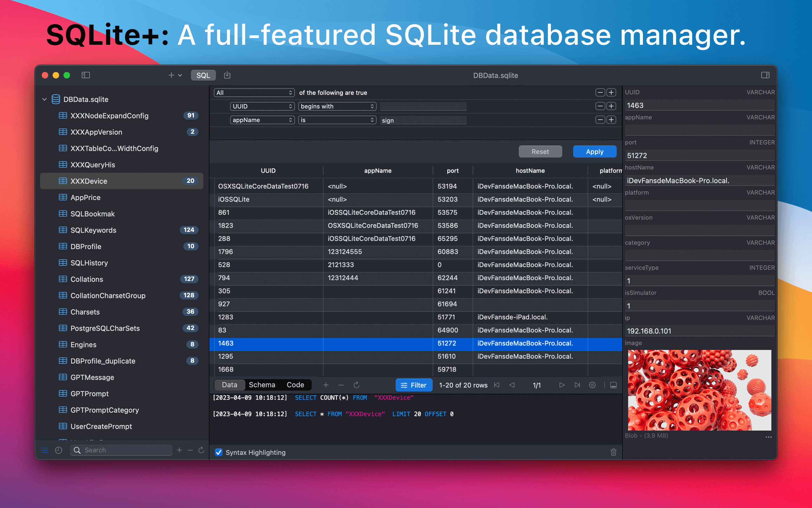Click table icon beside Engines
Viewport: 812px width, 508px height.
pos(63,344)
